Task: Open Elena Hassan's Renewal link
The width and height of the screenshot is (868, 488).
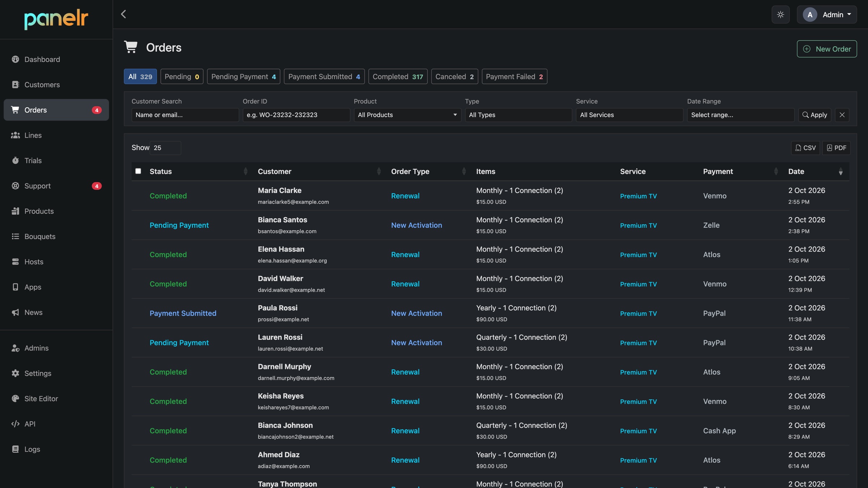Action: 405,254
